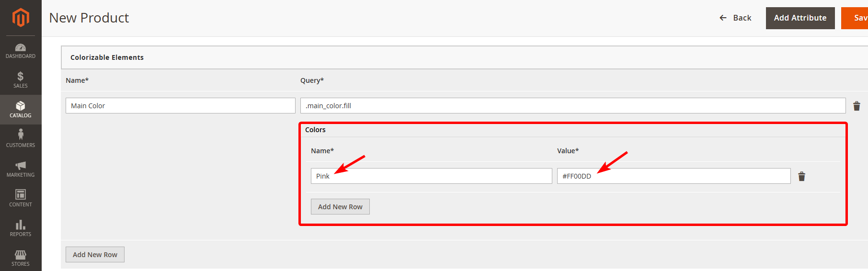Screen dimensions: 868x271
Task: Go back using the Back link
Action: pos(735,18)
